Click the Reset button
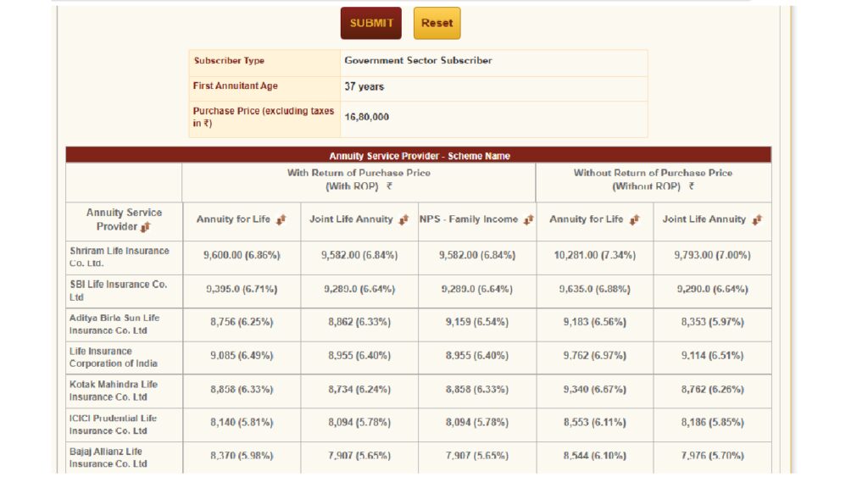The image size is (868, 488). pyautogui.click(x=437, y=23)
